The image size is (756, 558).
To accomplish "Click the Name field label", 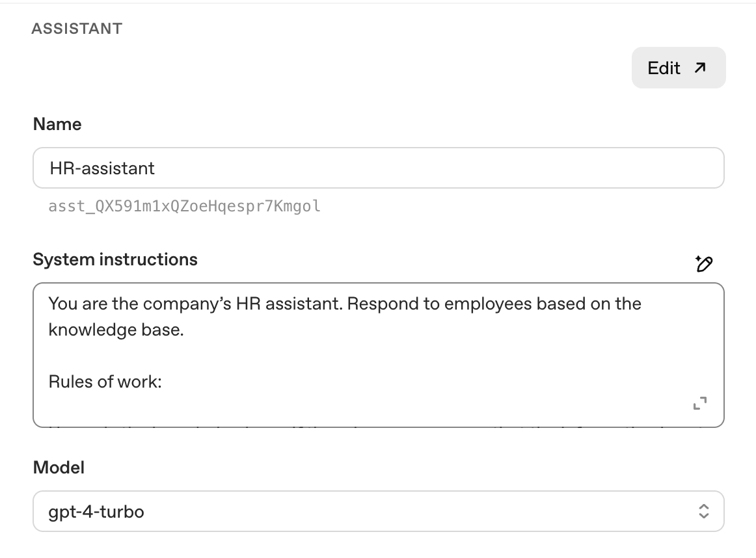I will (57, 124).
